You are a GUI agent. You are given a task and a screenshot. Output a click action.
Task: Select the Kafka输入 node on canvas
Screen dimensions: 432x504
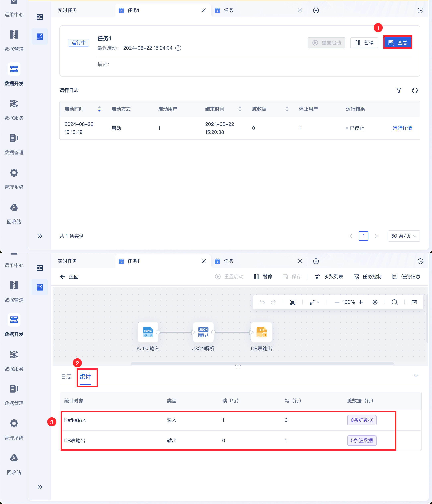[x=148, y=332]
